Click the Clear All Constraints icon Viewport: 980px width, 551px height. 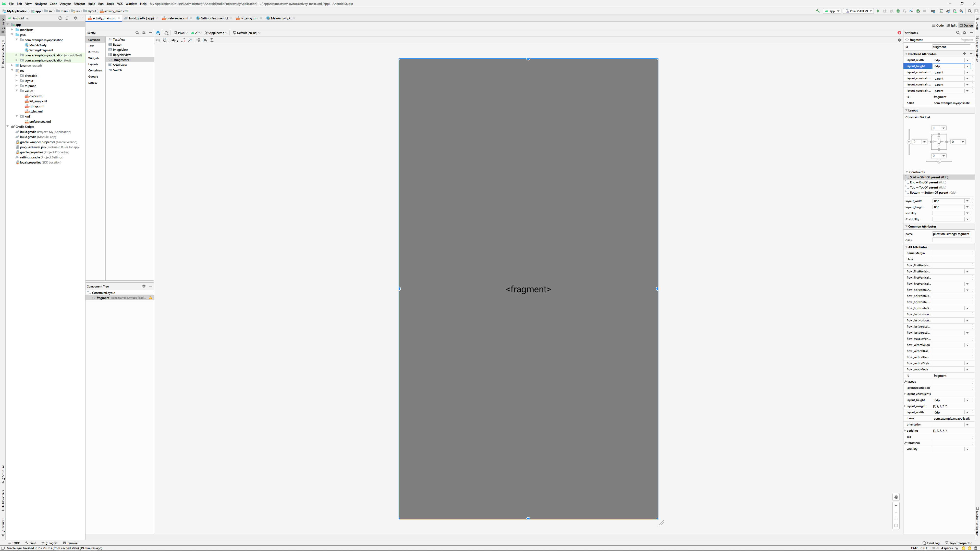click(183, 40)
